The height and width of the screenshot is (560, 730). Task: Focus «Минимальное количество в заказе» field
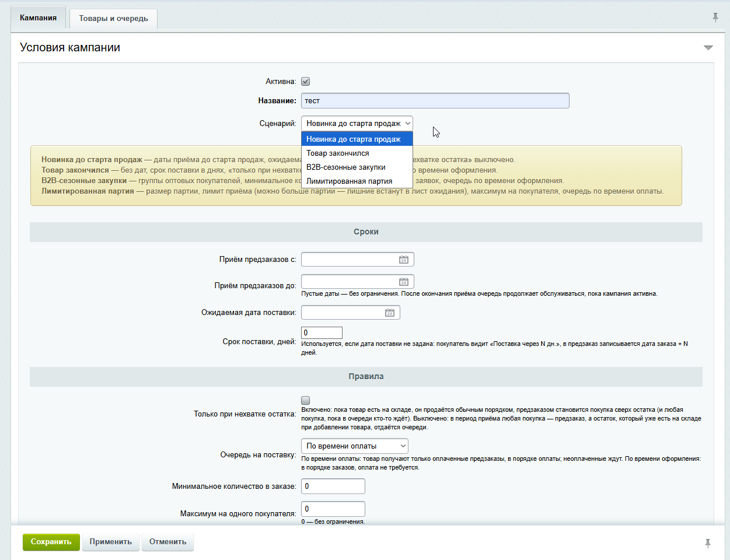[x=333, y=486]
